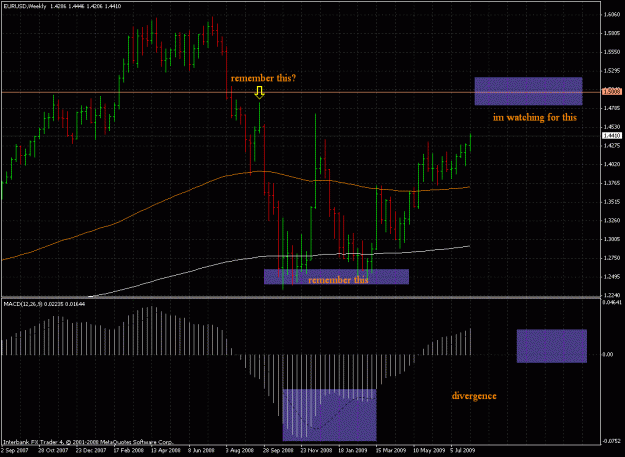Click the 1.4275 price axis label
The image size is (625, 457).
pyautogui.click(x=612, y=145)
